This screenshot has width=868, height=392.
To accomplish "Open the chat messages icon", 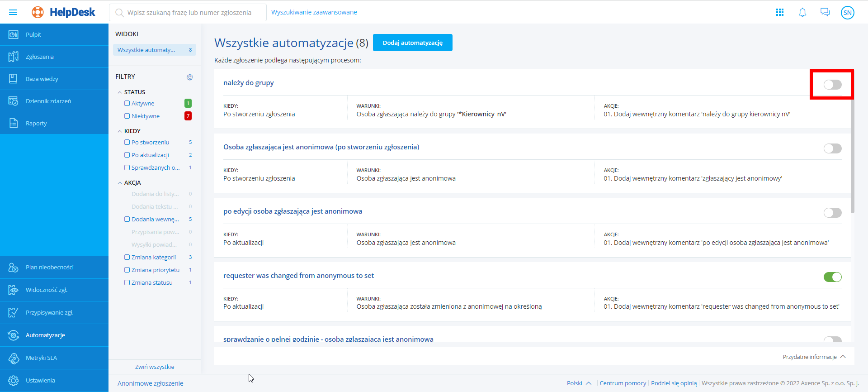I will click(x=825, y=12).
